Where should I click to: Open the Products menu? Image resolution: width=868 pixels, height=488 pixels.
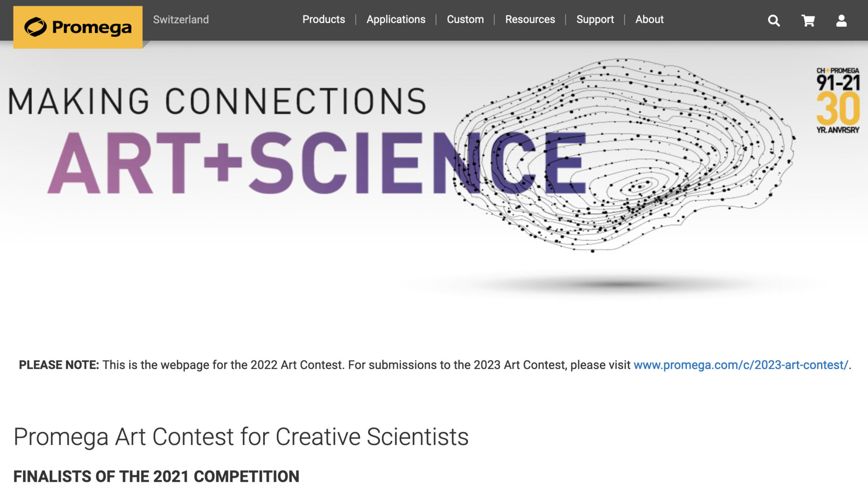click(x=324, y=19)
